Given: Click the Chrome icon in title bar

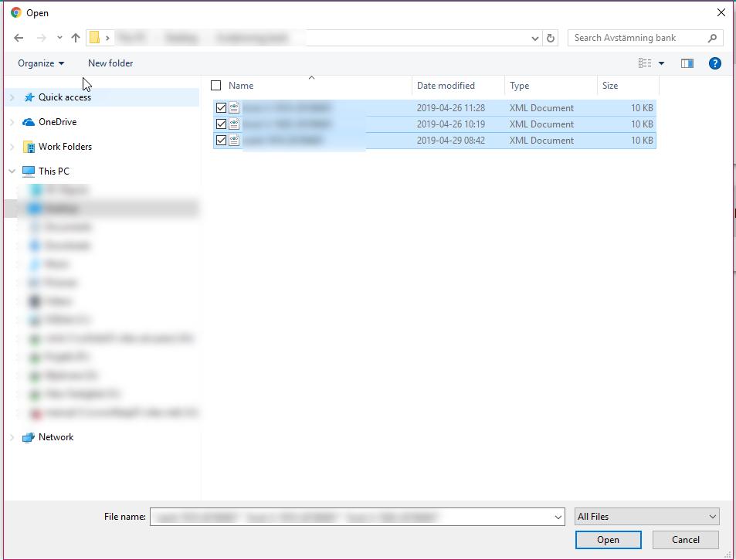Looking at the screenshot, I should pyautogui.click(x=16, y=12).
